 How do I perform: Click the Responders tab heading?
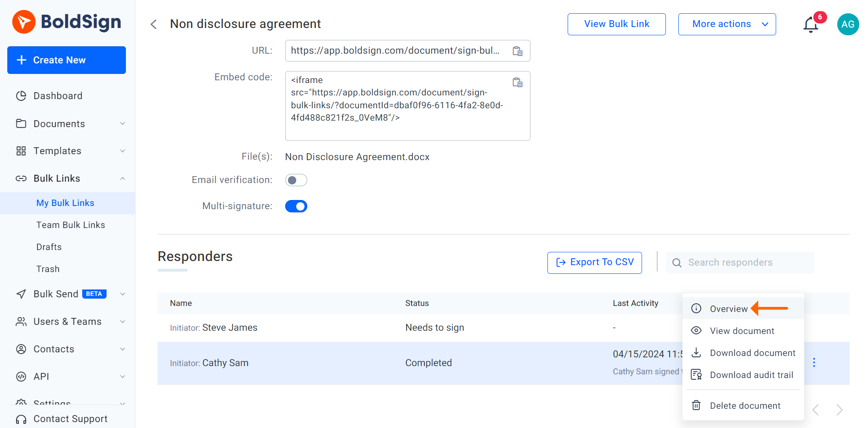pos(195,256)
